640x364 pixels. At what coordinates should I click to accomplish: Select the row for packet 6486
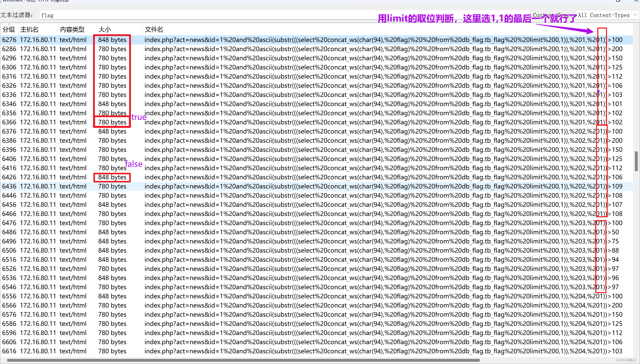click(316, 232)
